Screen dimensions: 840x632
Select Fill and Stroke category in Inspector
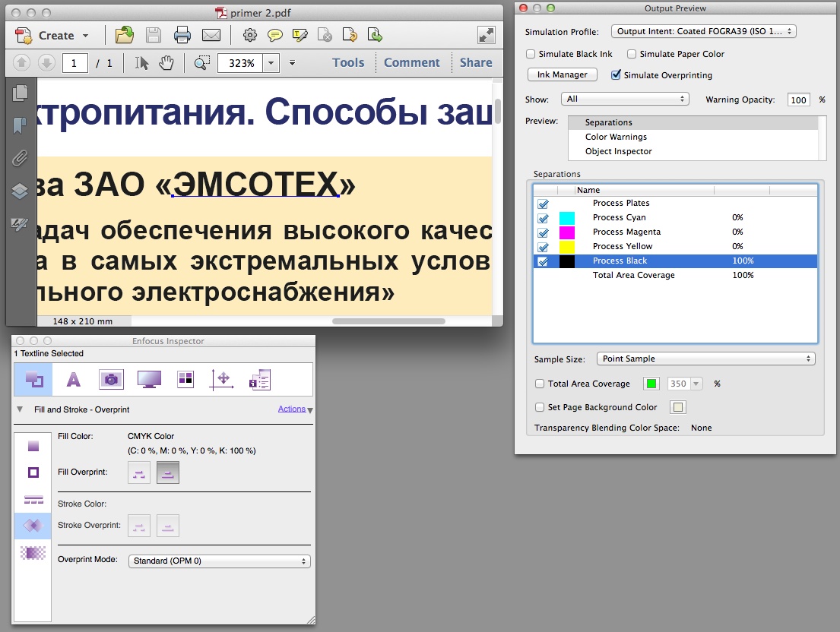33,379
